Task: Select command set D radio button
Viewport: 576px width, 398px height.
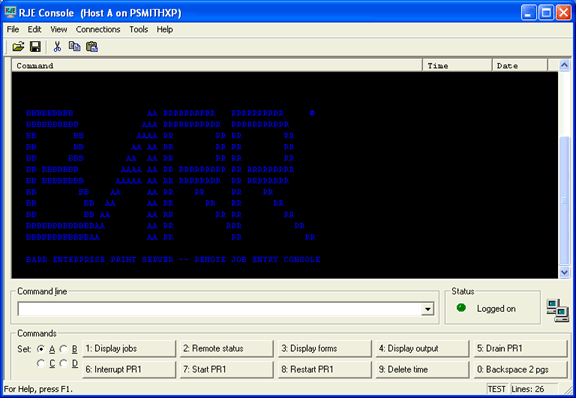Action: point(64,363)
